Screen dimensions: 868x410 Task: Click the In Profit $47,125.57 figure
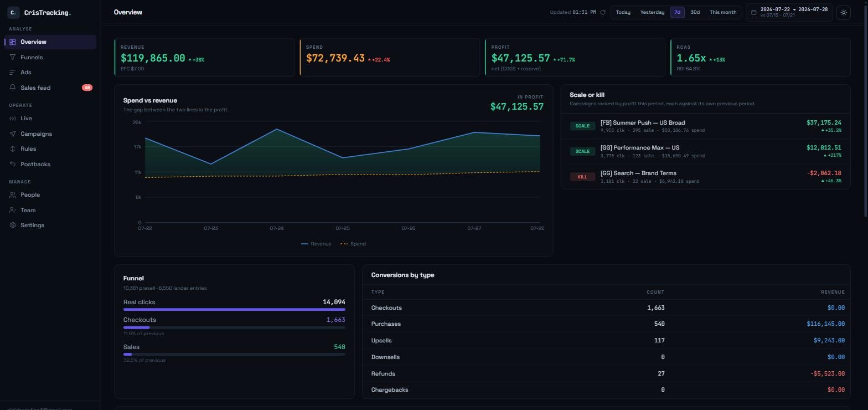coord(517,106)
